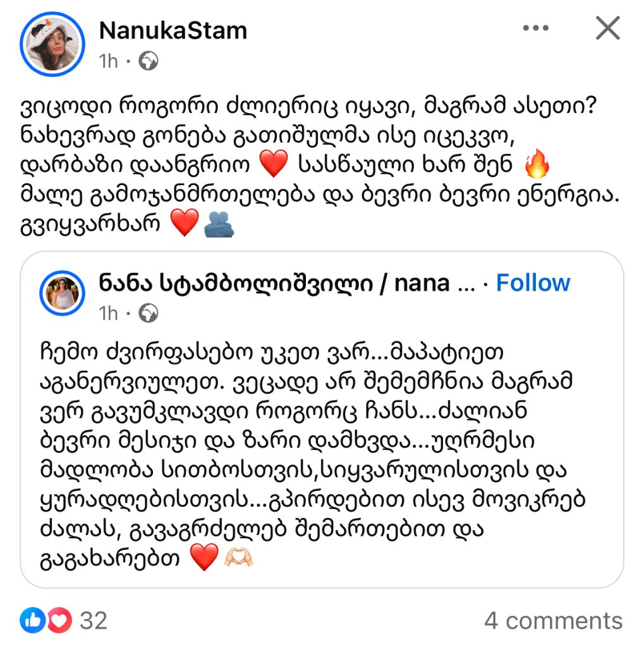Image resolution: width=644 pixels, height=647 pixels.
Task: Click the public globe icon under NanukaStam
Action: coord(149,61)
